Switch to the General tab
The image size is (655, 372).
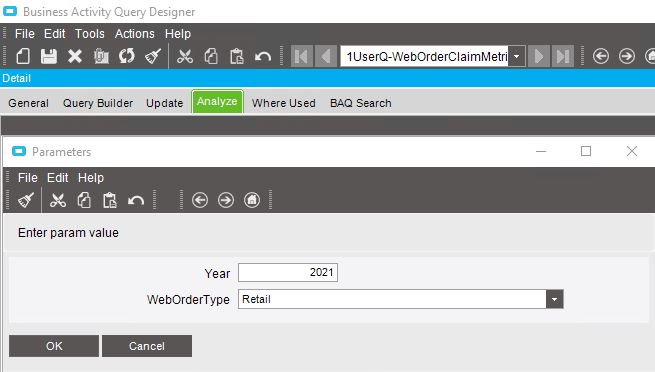coord(28,103)
